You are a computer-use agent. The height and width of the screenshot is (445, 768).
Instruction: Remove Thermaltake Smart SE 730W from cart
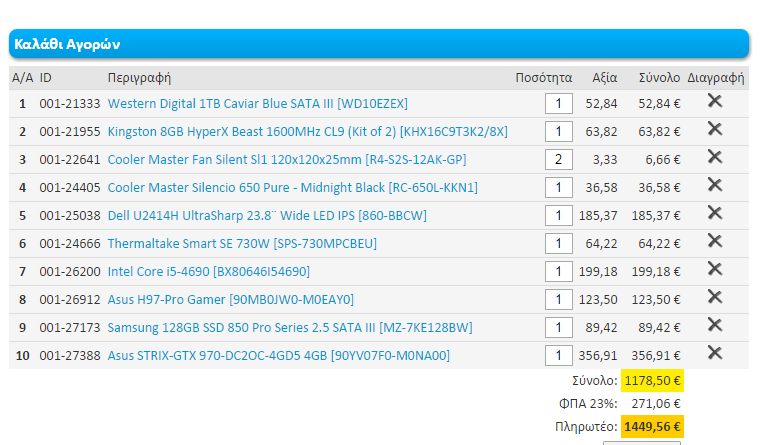[x=715, y=240]
